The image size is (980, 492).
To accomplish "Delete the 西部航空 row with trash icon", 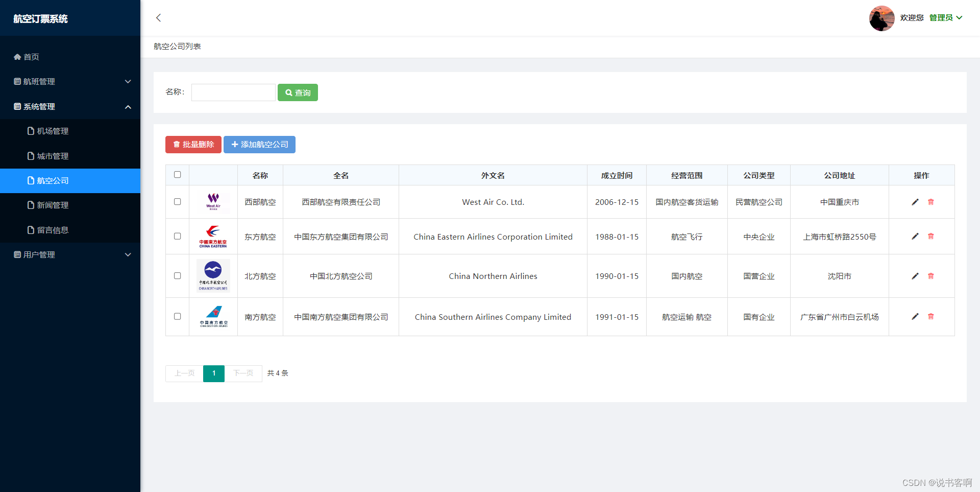I will [930, 202].
